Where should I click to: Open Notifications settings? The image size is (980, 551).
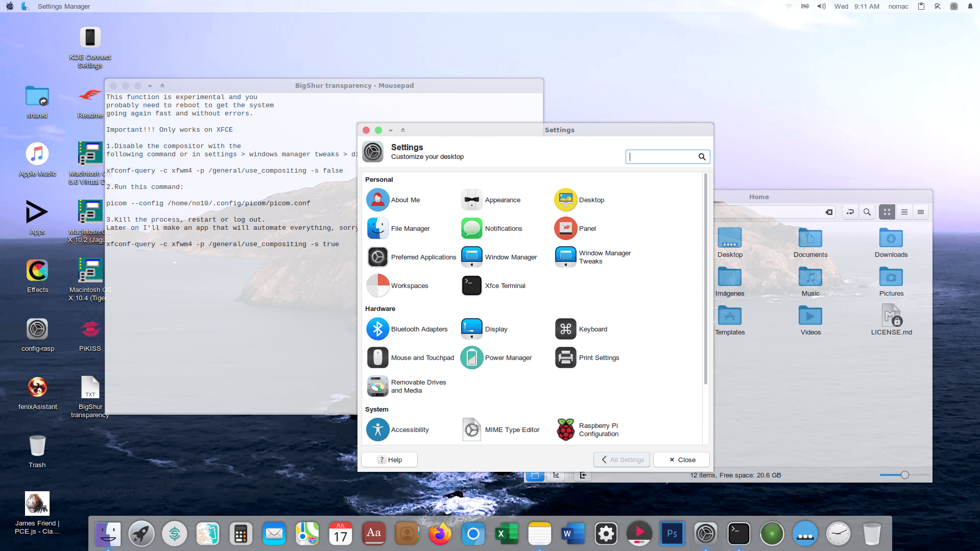[492, 229]
